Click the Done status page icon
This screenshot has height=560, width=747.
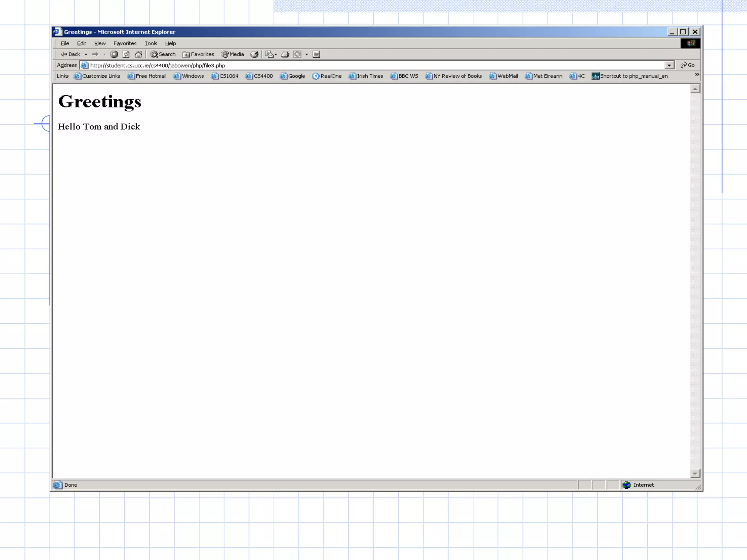[x=57, y=485]
